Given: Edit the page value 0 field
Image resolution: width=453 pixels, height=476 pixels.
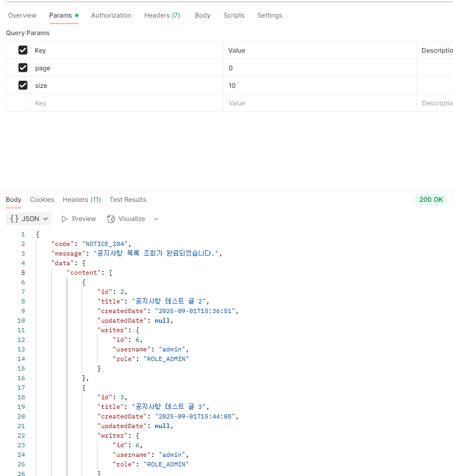Looking at the screenshot, I should [x=320, y=68].
